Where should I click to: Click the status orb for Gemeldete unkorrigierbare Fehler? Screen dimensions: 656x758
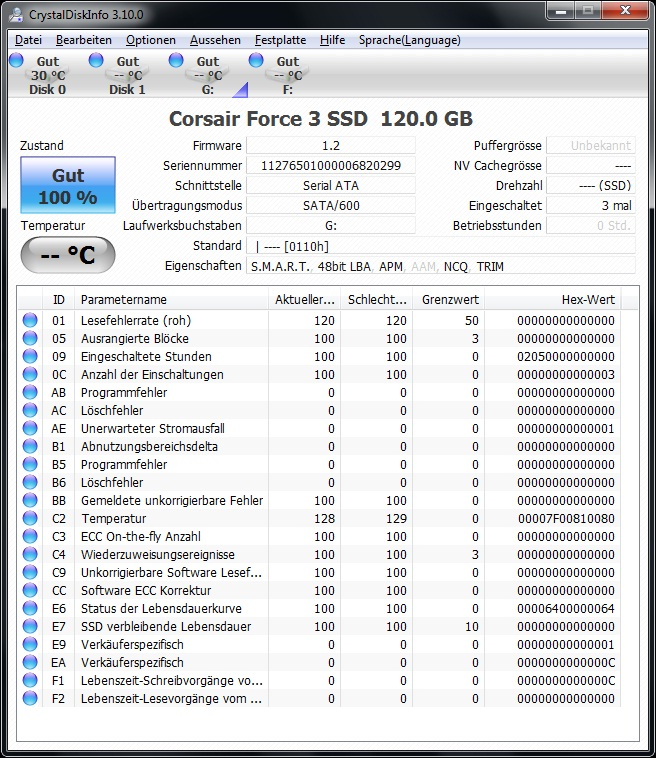tap(30, 500)
